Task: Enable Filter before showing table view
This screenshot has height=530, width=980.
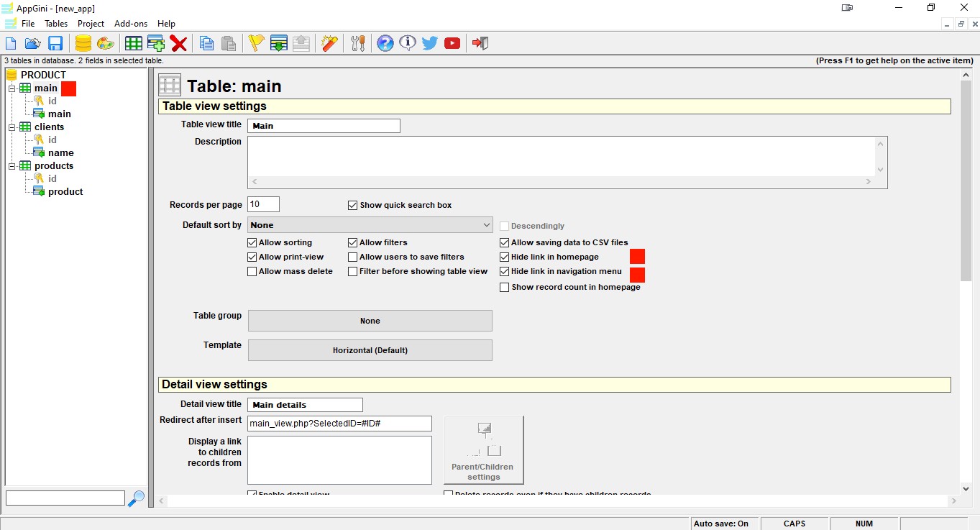Action: pos(352,271)
